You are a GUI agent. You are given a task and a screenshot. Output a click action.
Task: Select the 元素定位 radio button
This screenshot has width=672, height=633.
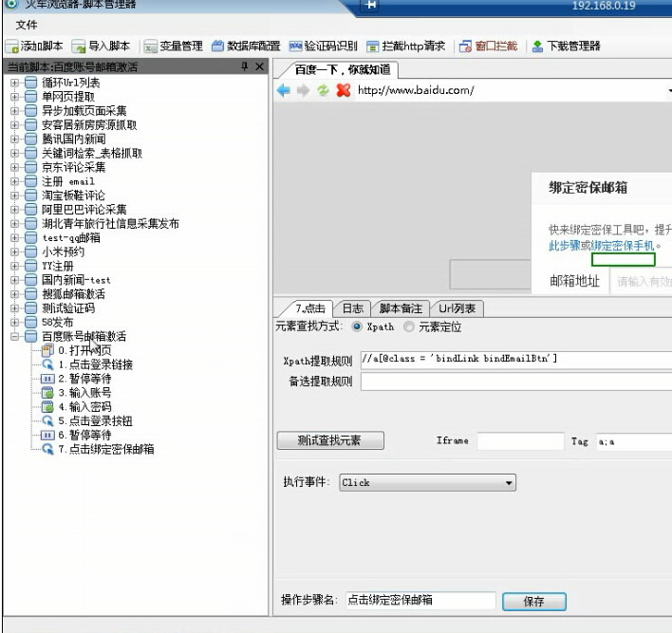click(409, 327)
